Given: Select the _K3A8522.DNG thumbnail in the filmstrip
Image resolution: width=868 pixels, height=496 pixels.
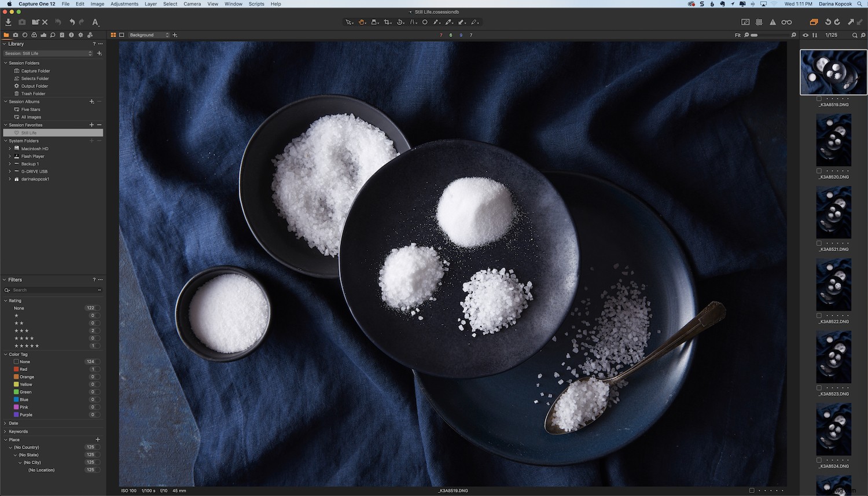Looking at the screenshot, I should click(x=834, y=284).
